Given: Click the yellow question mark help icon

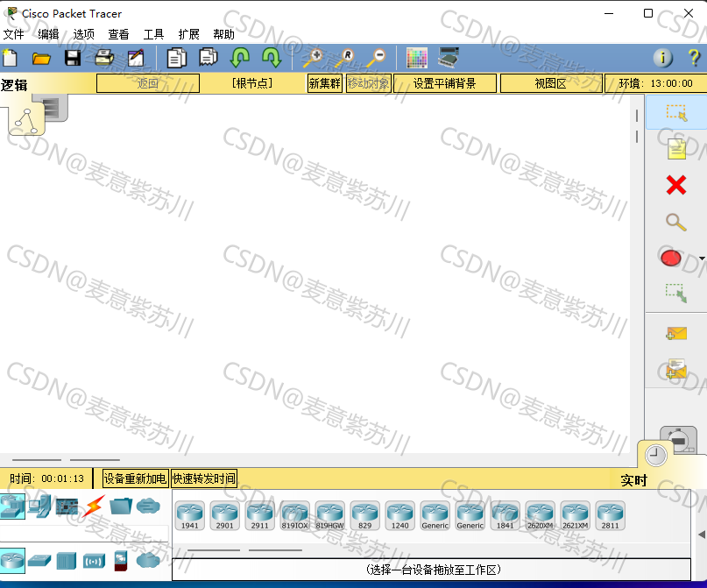Looking at the screenshot, I should tap(695, 58).
